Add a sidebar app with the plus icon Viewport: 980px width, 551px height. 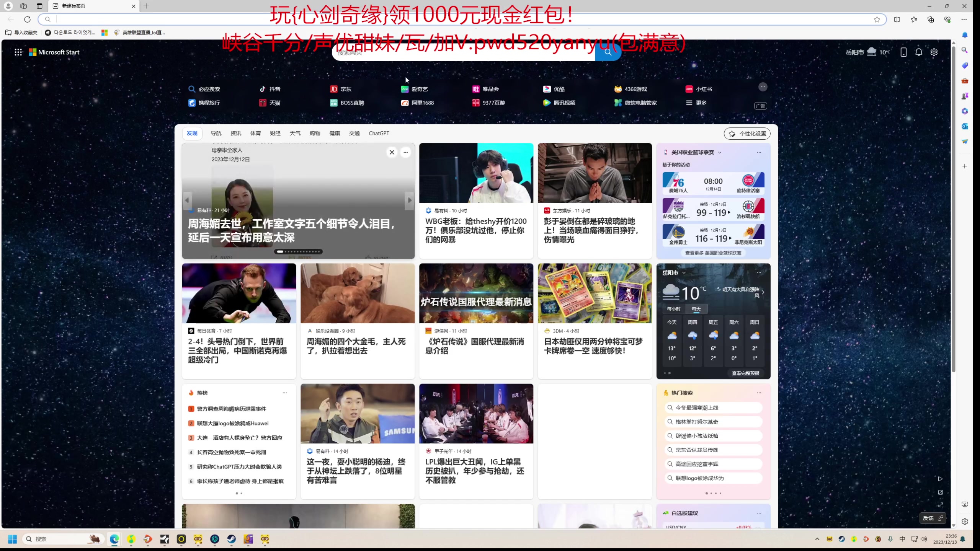click(964, 166)
